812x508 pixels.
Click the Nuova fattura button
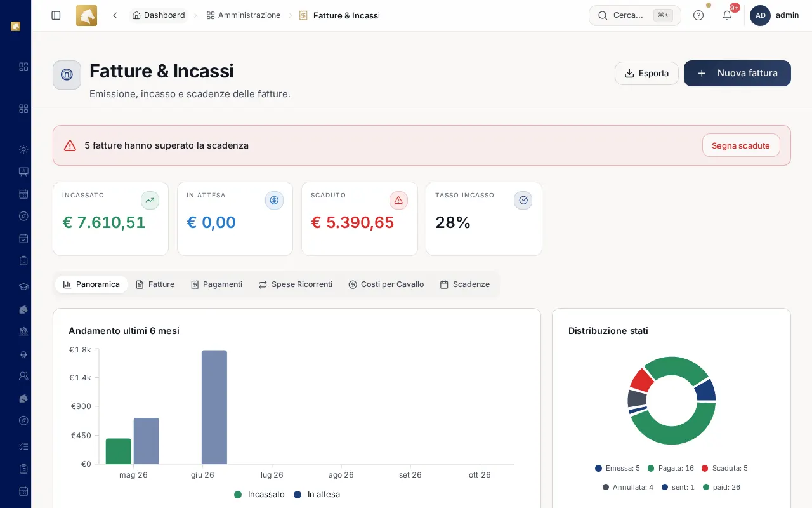click(x=737, y=73)
